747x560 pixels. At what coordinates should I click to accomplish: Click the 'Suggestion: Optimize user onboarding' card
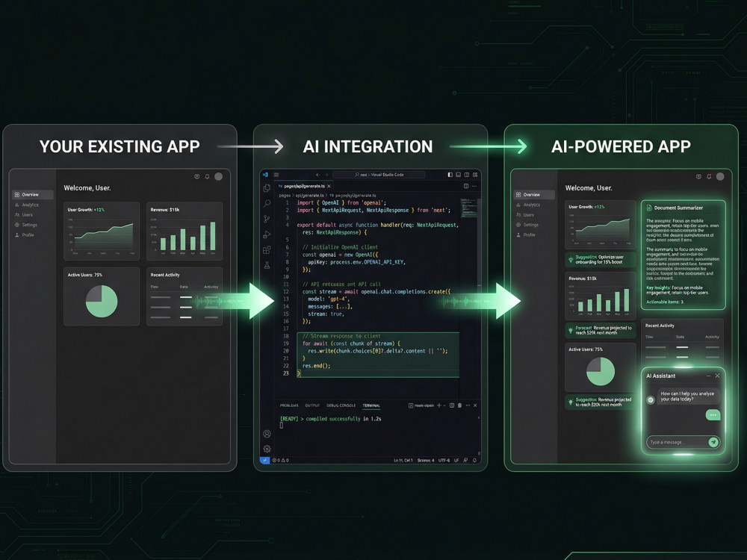point(601,260)
